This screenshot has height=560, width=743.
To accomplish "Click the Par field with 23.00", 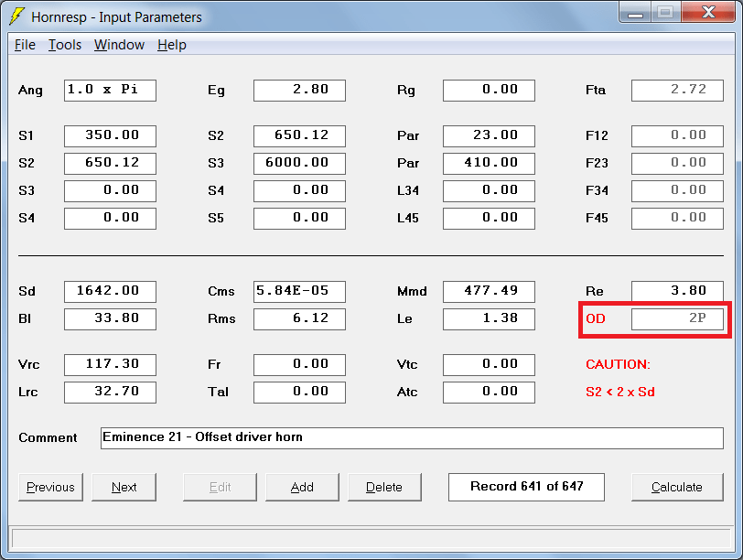I will pos(489,136).
